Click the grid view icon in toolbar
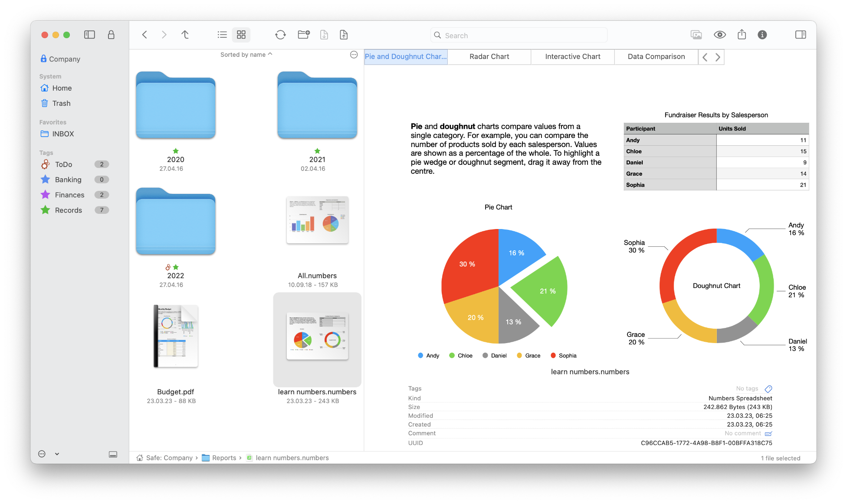This screenshot has width=847, height=504. click(241, 34)
